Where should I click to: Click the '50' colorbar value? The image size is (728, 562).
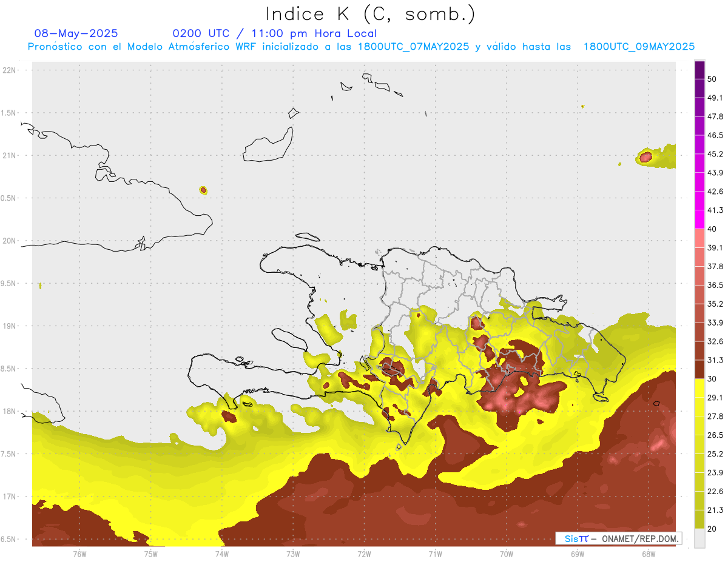click(712, 79)
